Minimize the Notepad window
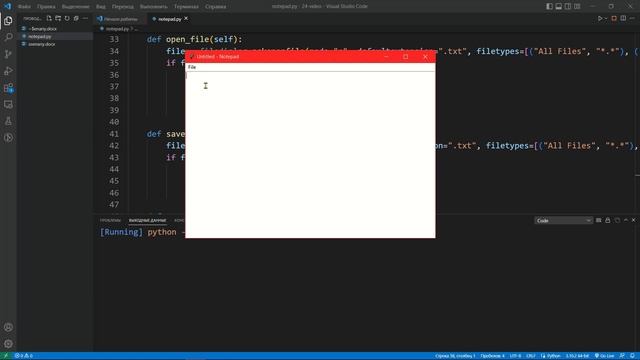The image size is (640, 360). [x=386, y=57]
